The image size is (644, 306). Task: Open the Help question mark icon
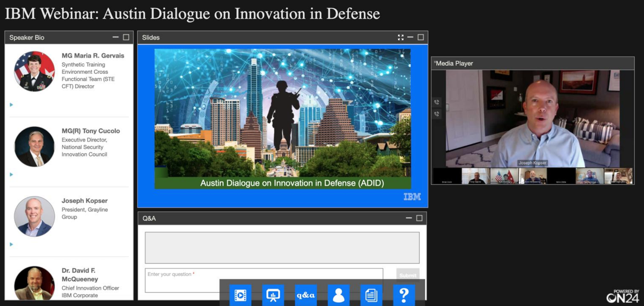pos(404,295)
